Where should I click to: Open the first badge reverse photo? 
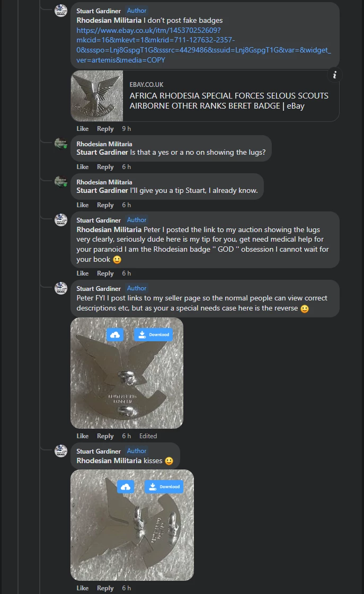(x=127, y=382)
